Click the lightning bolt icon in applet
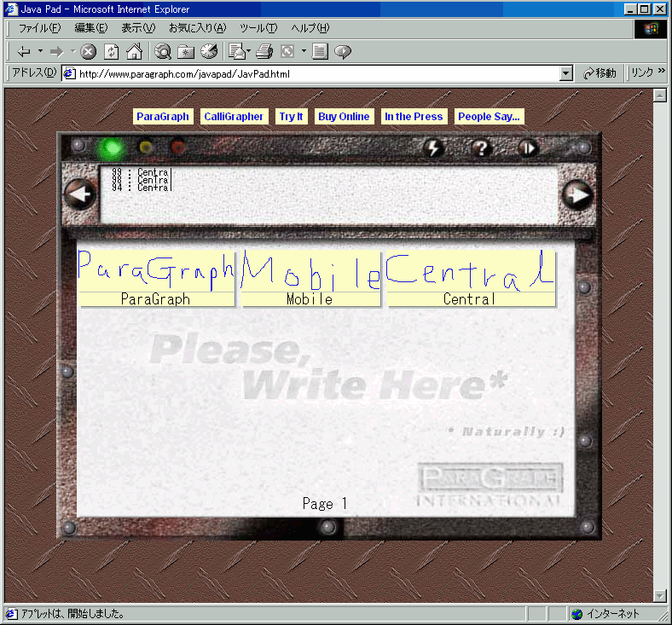 coord(434,148)
